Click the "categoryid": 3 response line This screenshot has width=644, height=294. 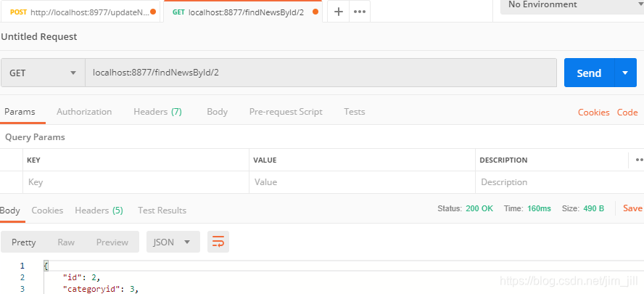[x=101, y=289]
